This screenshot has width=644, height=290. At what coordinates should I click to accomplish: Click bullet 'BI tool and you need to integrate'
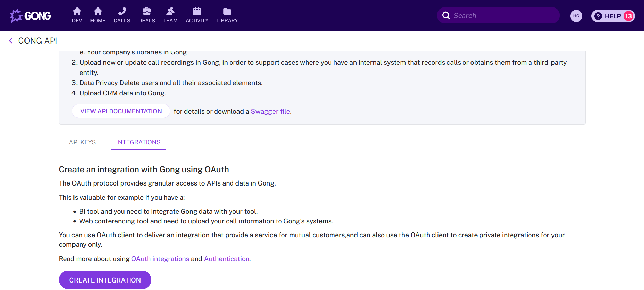pyautogui.click(x=168, y=211)
